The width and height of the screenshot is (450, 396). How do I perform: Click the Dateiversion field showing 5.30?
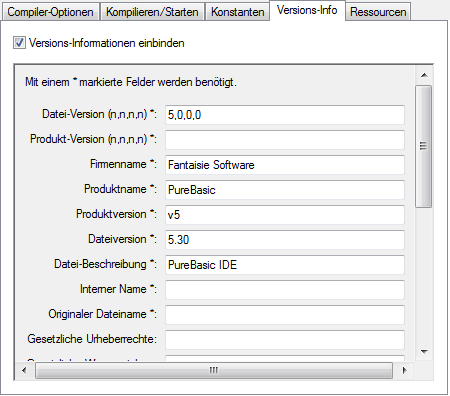click(x=285, y=240)
